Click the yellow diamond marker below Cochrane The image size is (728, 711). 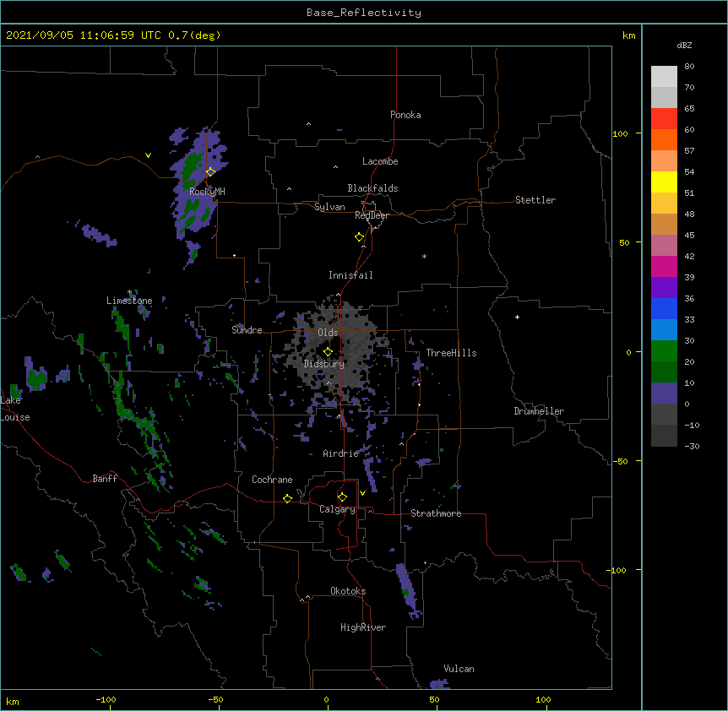click(x=287, y=498)
